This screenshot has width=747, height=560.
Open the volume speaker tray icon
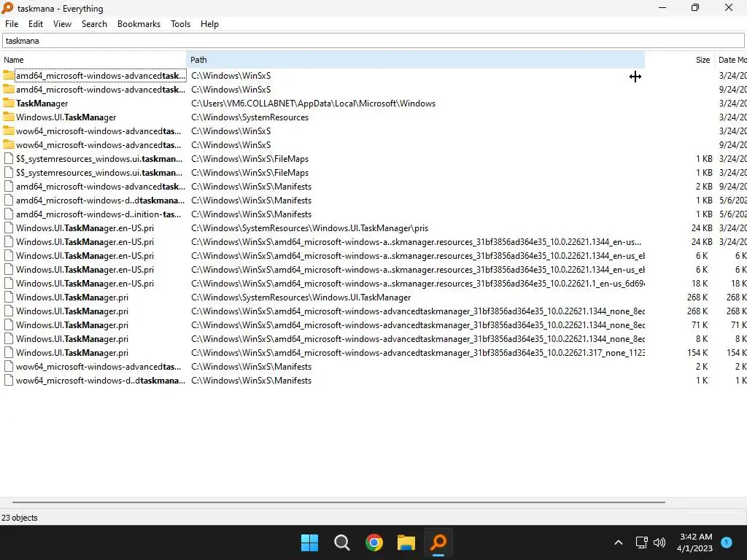coord(659,542)
